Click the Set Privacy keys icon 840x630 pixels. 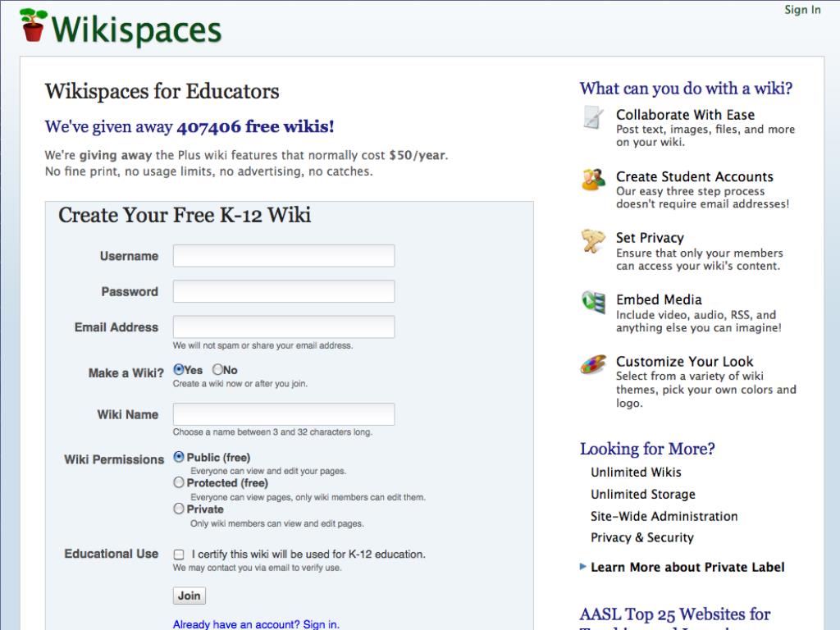[593, 241]
